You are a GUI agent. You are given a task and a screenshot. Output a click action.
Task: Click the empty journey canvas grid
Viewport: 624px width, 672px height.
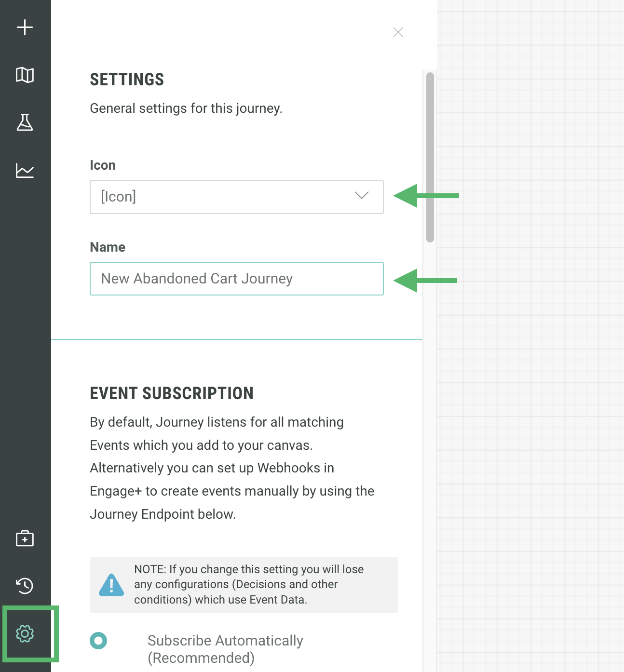tap(530, 337)
